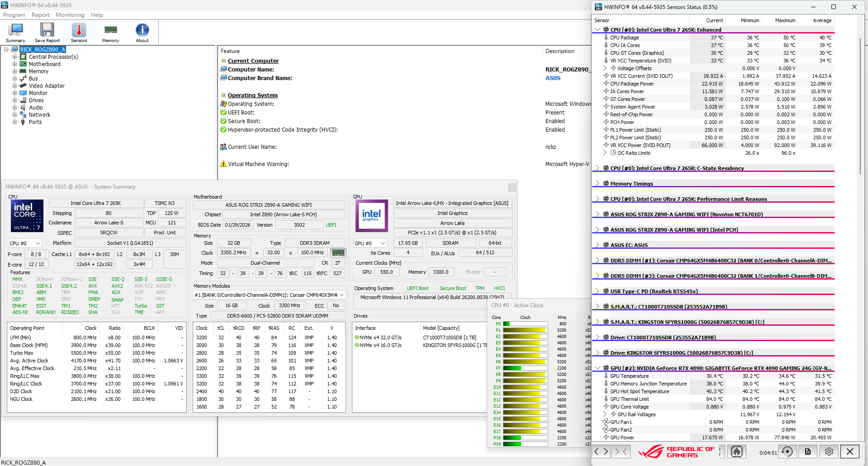Open the Monitoring menu

70,15
